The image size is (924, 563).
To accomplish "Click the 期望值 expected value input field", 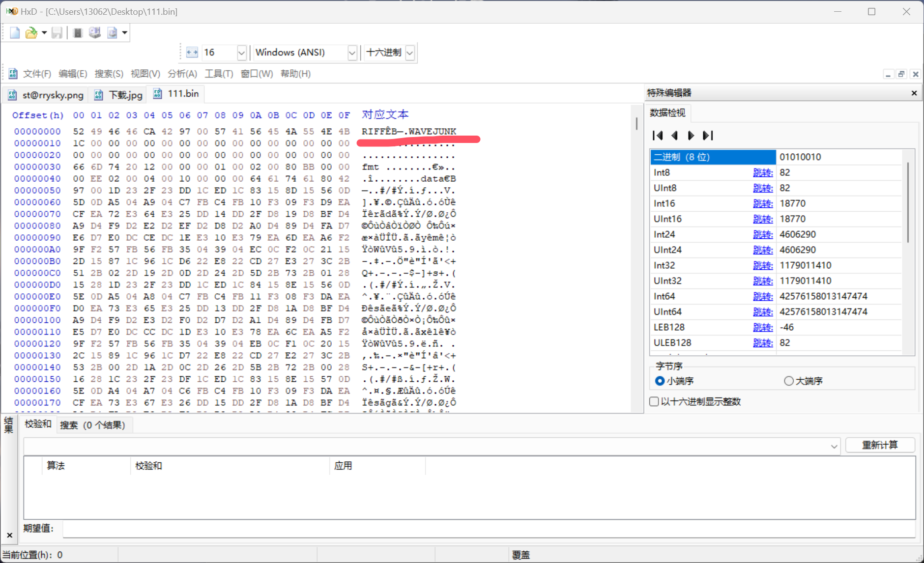I will (487, 529).
